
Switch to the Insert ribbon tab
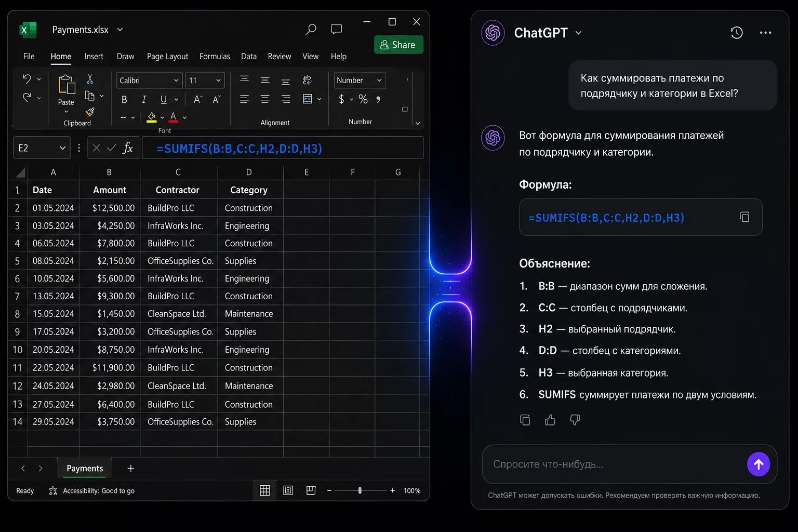tap(94, 56)
